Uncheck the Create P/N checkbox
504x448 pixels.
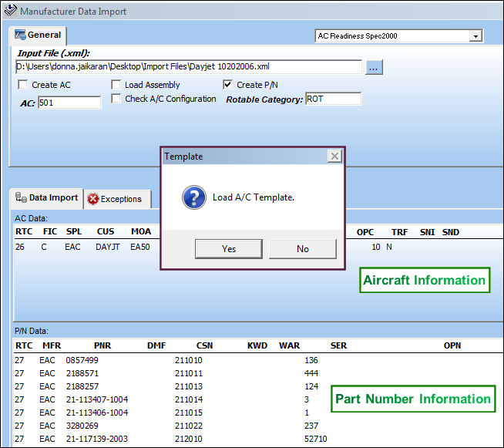pyautogui.click(x=227, y=85)
